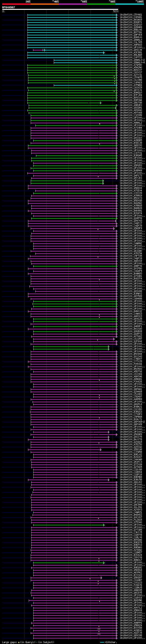This screenshot has width=146, height=644.
Task: Select the BP044907 query title
Action: 8,8
